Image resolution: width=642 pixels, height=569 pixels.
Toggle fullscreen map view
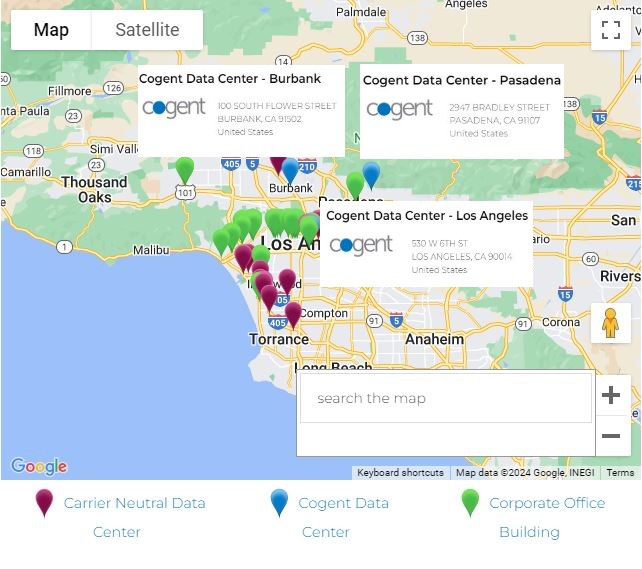click(x=611, y=30)
